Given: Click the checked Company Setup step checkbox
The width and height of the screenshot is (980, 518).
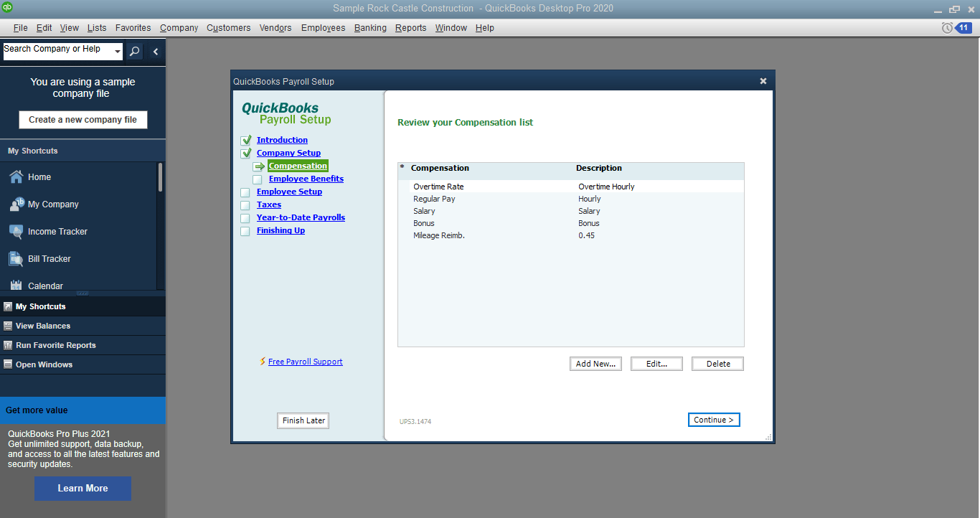Looking at the screenshot, I should point(246,153).
